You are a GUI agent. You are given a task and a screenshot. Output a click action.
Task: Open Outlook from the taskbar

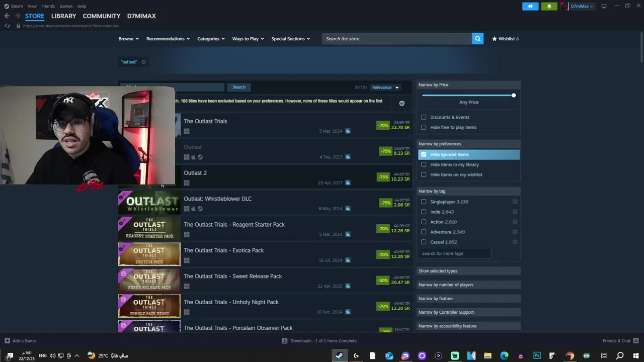coord(389,355)
